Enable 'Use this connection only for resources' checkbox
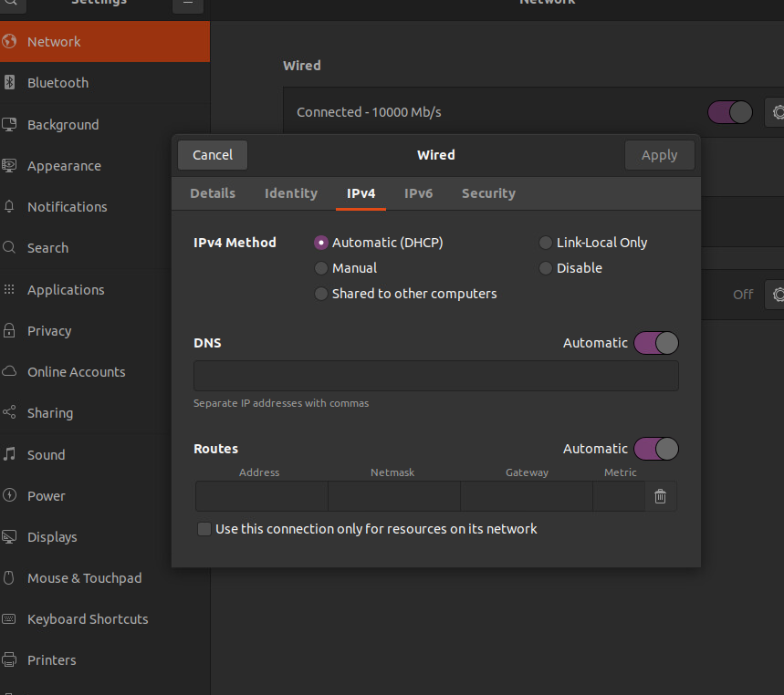Screen dimensions: 784x695 pos(204,529)
